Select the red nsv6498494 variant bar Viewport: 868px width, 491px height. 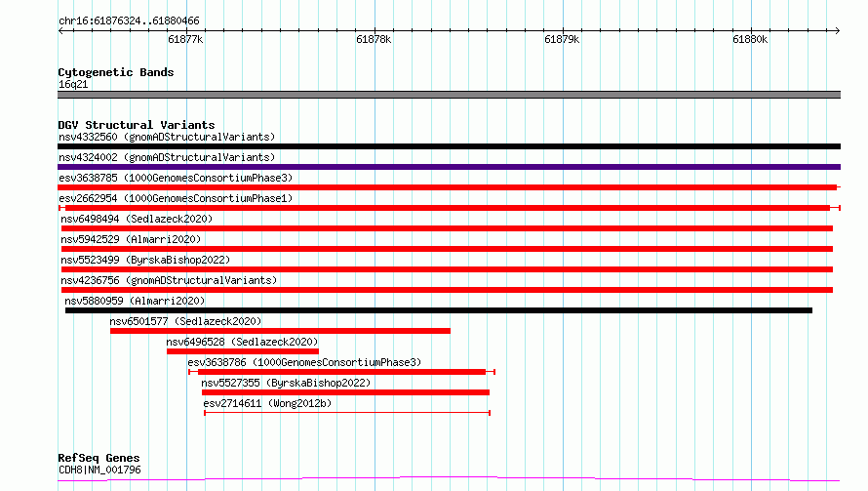(448, 228)
